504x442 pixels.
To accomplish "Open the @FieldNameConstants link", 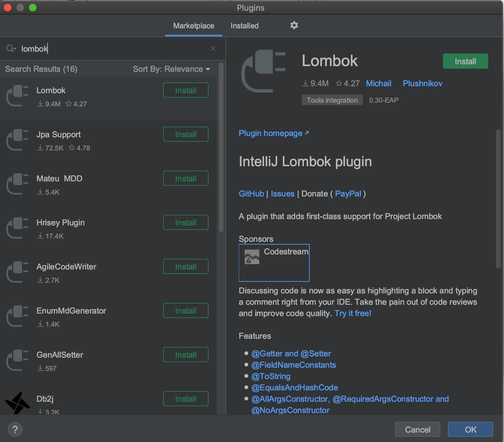I will coord(294,365).
